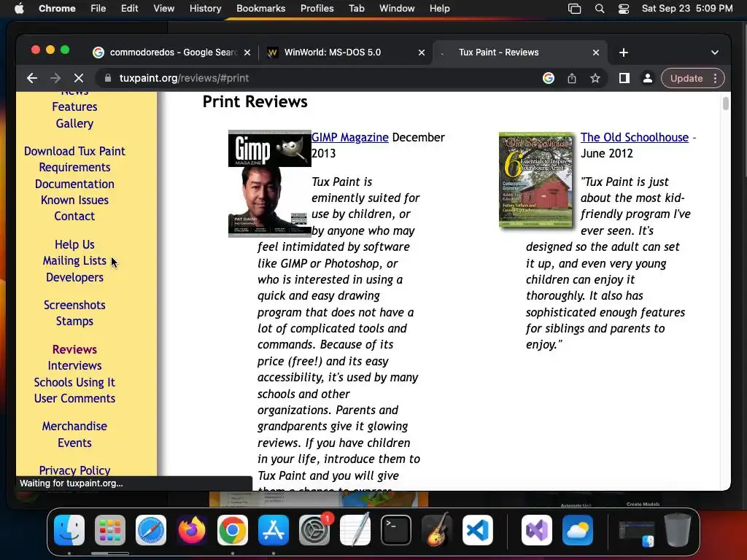Click the Stage Manager icon in menu bar

575,9
